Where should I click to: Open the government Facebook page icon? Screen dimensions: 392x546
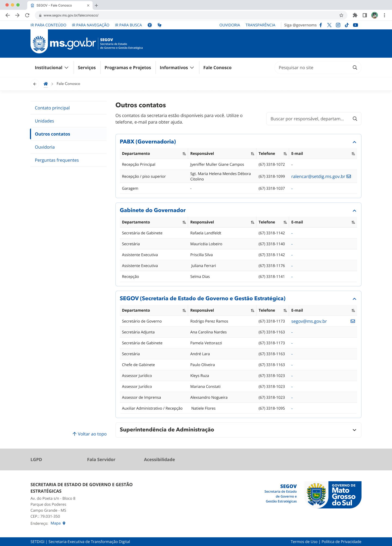(x=321, y=25)
